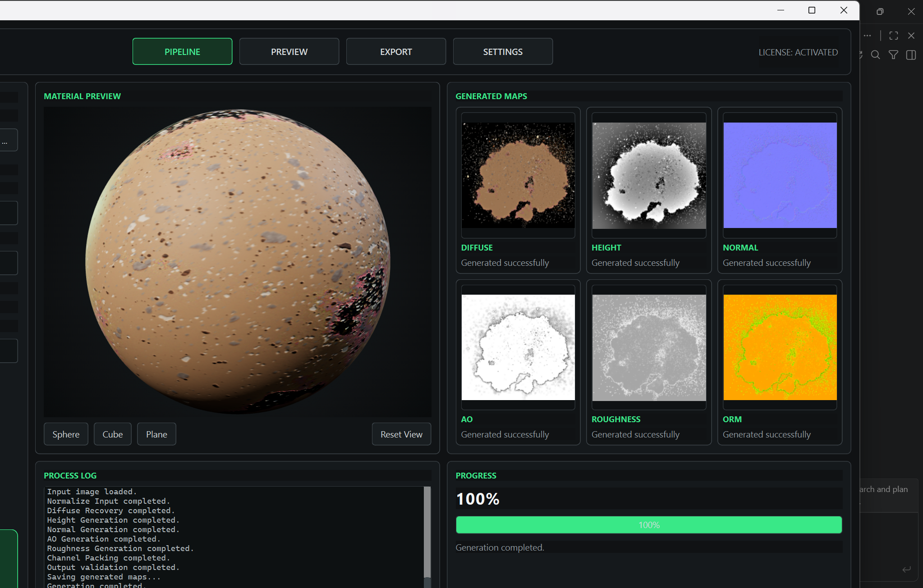Go to the EXPORT tab
Viewport: 923px width, 588px height.
(396, 51)
